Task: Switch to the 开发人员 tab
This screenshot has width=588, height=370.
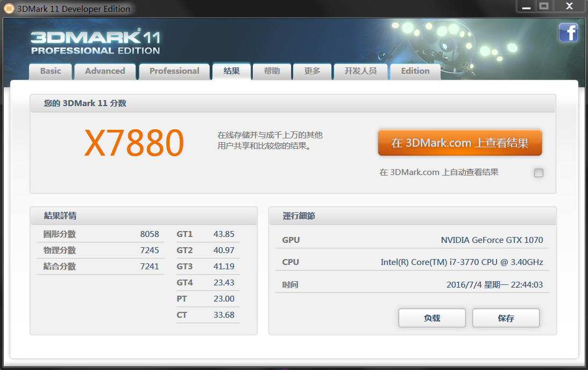Action: [360, 71]
